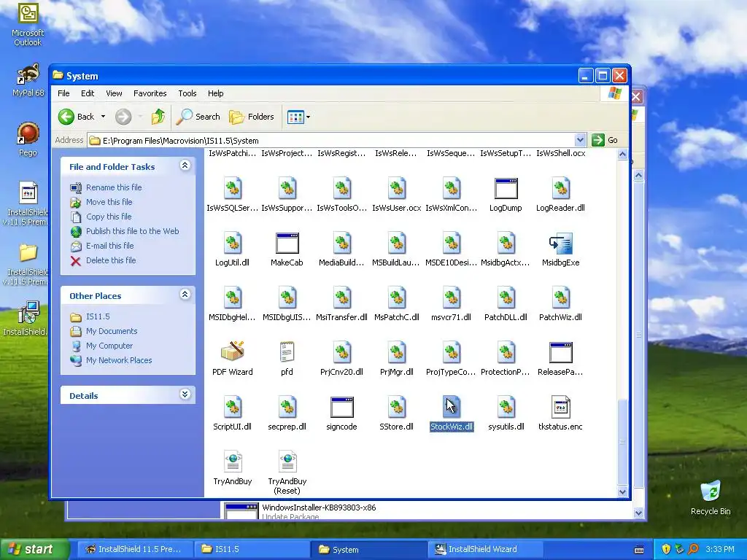
Task: Select the secprep.dll file icon
Action: point(287,407)
